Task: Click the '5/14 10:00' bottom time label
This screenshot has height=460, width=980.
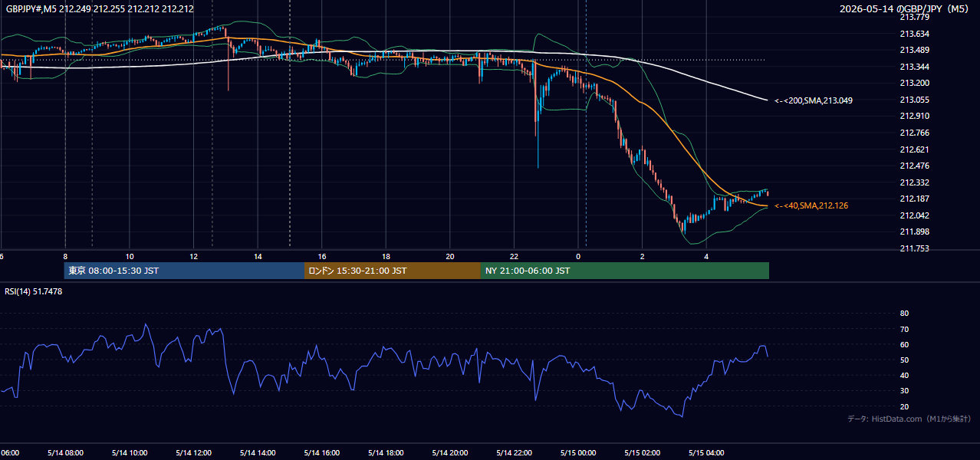Action: pyautogui.click(x=130, y=453)
